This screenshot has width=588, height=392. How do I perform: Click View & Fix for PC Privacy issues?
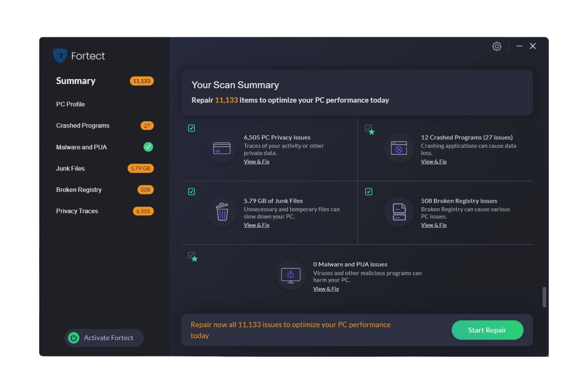click(x=256, y=161)
